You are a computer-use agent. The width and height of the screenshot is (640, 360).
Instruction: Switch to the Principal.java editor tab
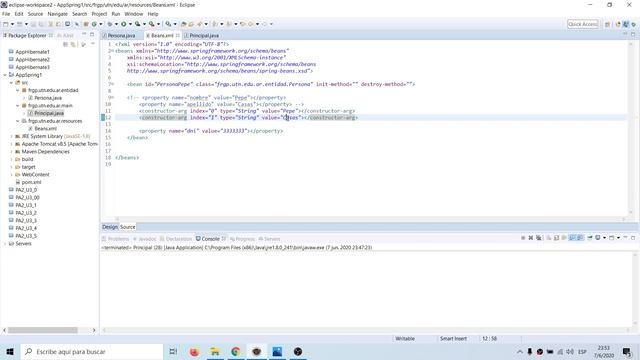tap(203, 36)
